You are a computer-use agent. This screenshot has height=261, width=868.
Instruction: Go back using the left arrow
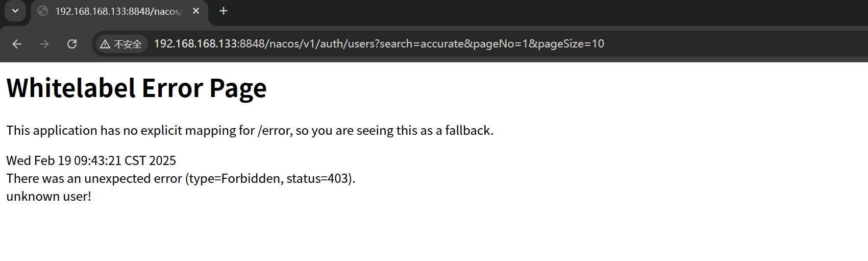tap(17, 44)
